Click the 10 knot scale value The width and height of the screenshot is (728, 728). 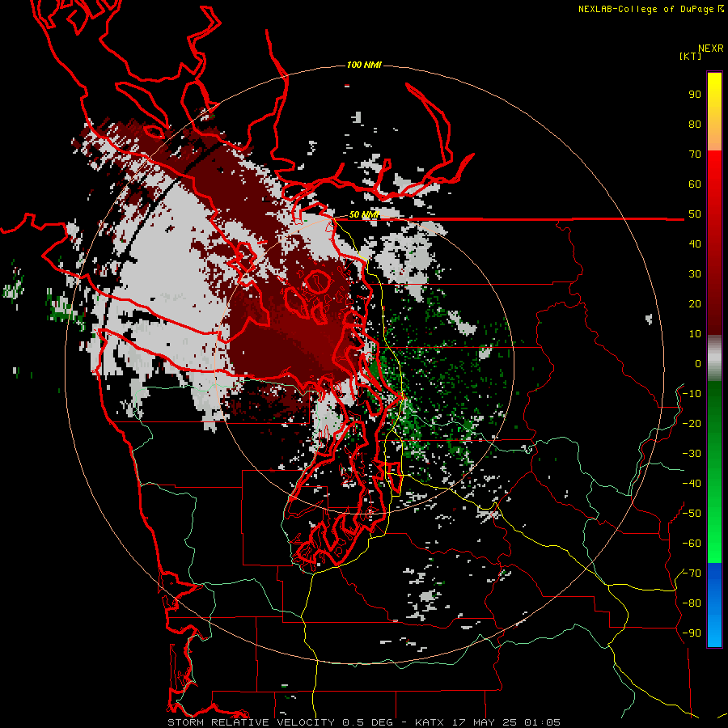(695, 334)
